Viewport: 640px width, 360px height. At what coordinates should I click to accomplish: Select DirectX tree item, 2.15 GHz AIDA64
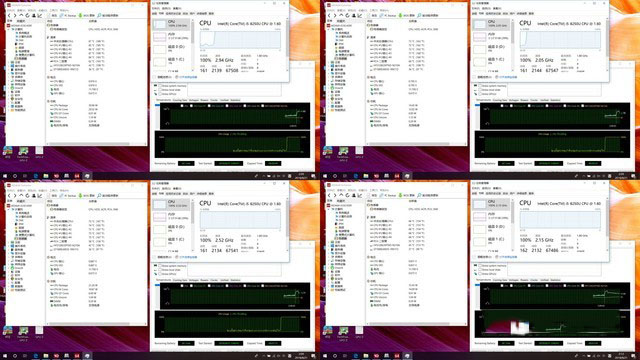338,268
